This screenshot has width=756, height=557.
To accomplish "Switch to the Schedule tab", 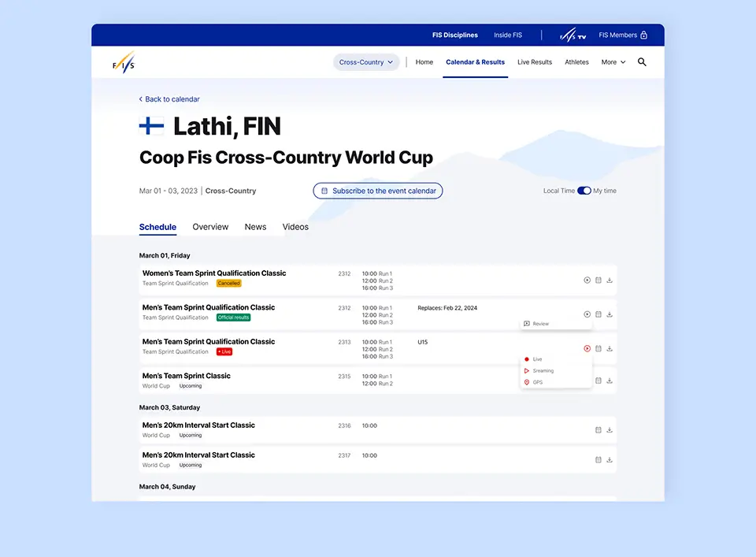I will 157,227.
